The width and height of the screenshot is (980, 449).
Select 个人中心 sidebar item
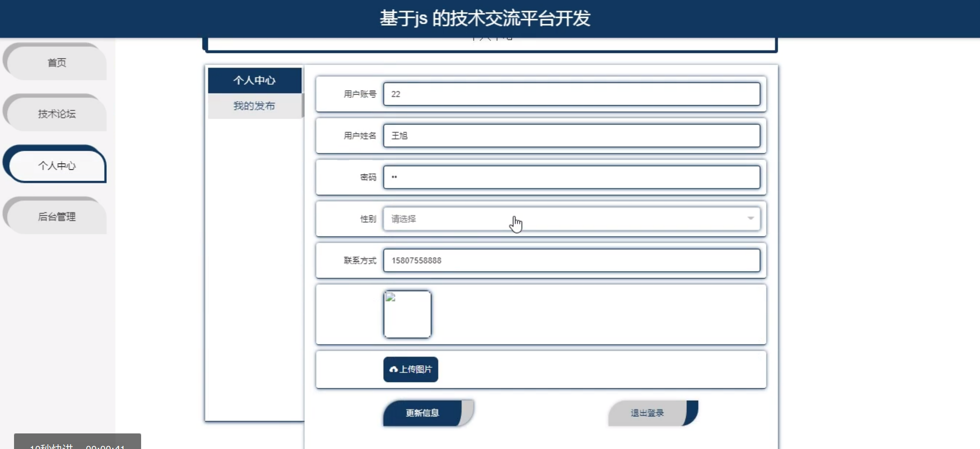pos(57,166)
